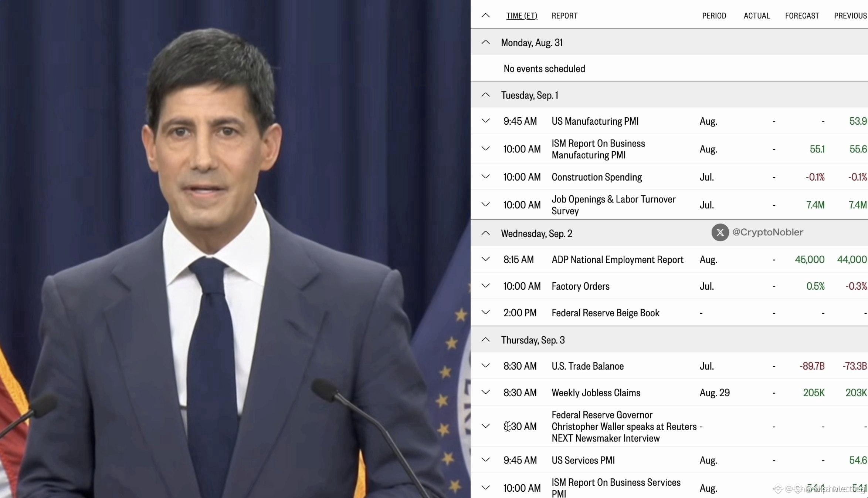Expand the ADP National Employment Report row
Screen dimensions: 868x498
click(x=485, y=259)
